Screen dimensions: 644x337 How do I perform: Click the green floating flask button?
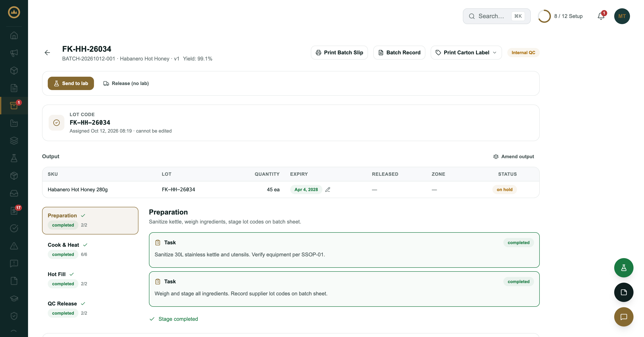(x=623, y=268)
